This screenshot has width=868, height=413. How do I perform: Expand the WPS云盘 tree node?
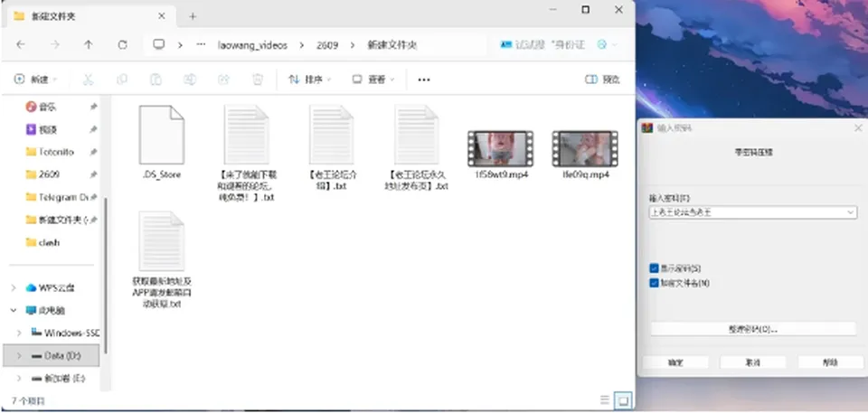[14, 288]
